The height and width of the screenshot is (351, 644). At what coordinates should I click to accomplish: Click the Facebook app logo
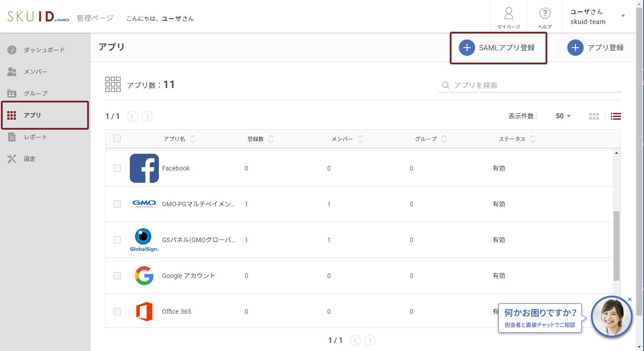144,168
